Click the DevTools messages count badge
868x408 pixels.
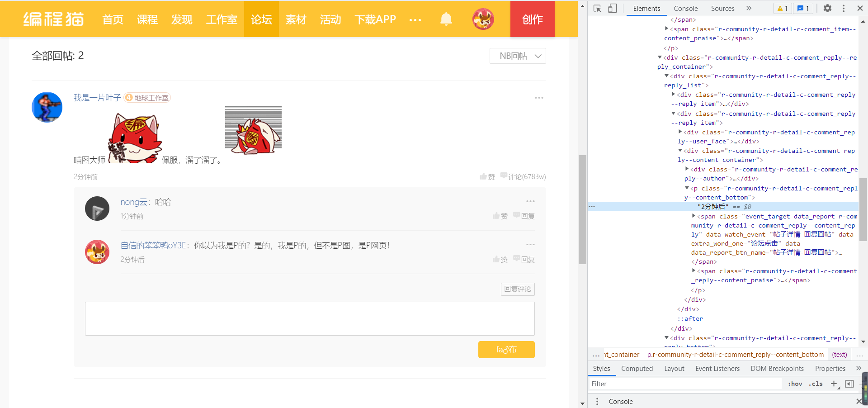(x=803, y=8)
